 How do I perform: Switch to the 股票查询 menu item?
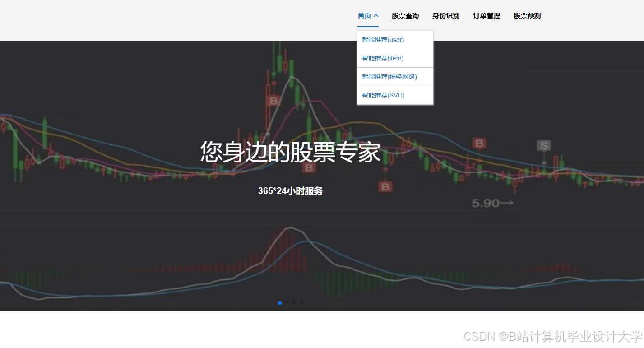point(406,15)
